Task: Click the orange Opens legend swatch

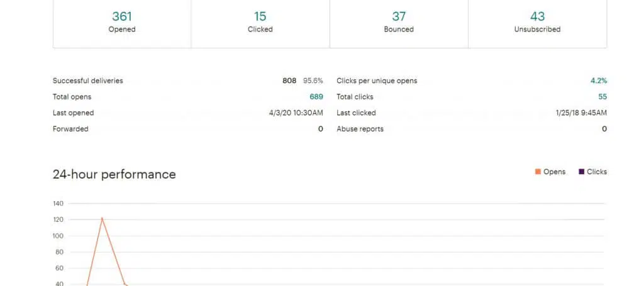Action: (x=538, y=172)
